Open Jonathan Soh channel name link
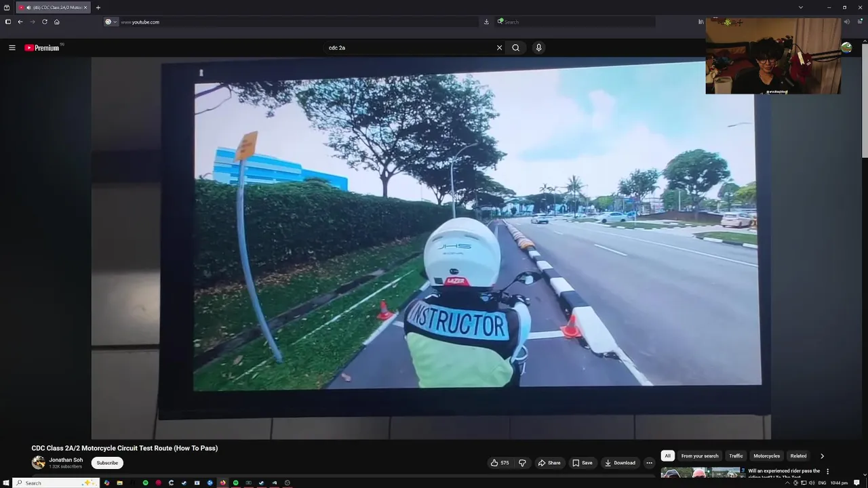The width and height of the screenshot is (868, 488). click(66, 460)
